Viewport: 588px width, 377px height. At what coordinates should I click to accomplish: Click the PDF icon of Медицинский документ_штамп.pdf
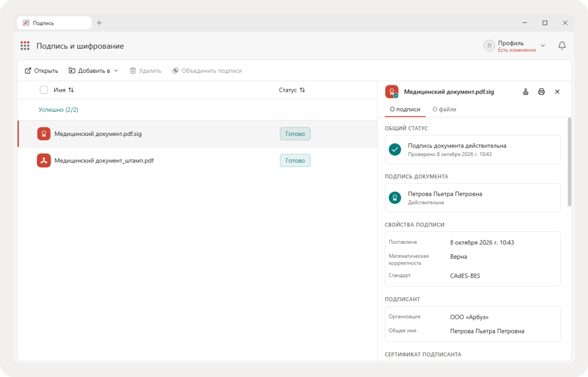coord(44,161)
